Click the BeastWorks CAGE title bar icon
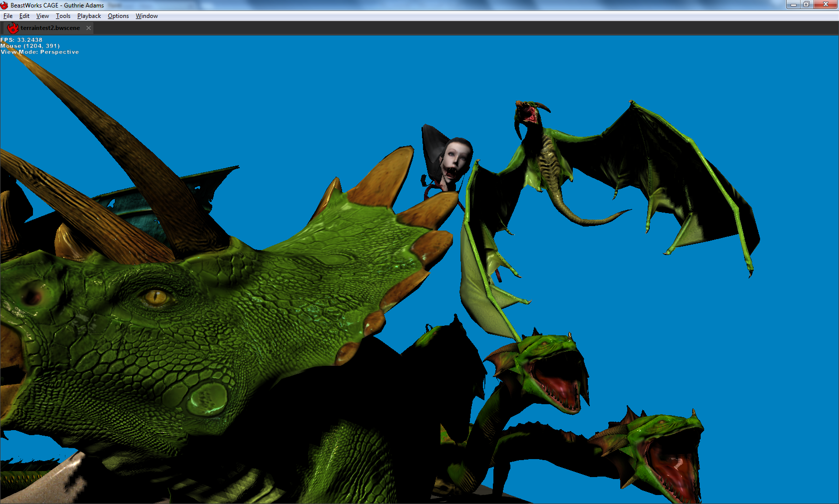839x504 pixels. (x=4, y=5)
